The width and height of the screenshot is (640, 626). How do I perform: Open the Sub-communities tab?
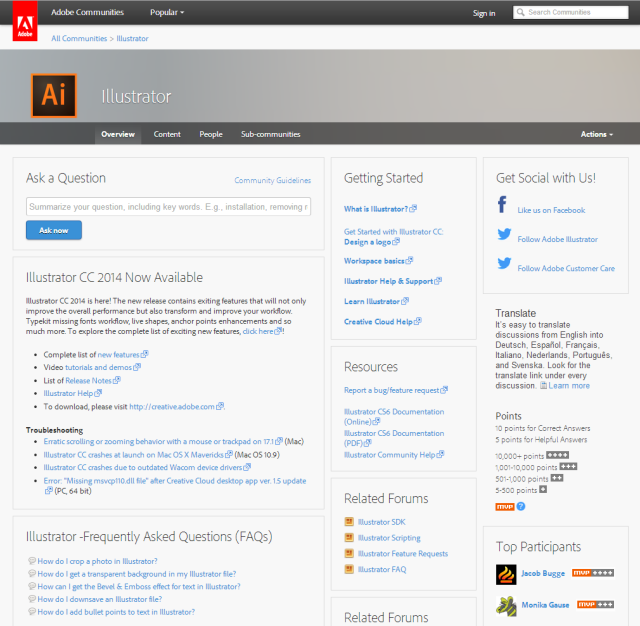[270, 134]
